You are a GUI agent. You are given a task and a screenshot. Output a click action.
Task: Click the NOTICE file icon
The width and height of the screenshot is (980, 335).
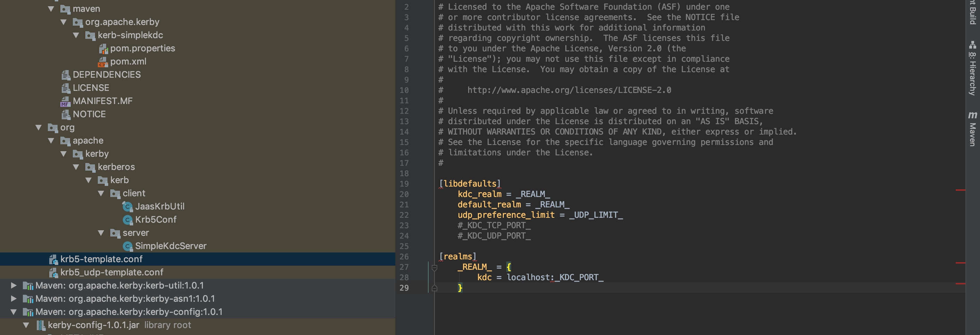tap(66, 114)
